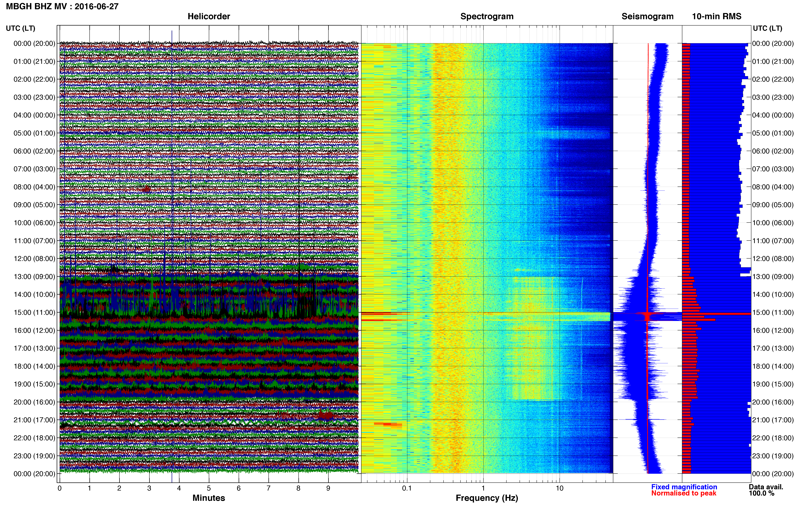Click the Normalised to peak legend text
Screen dimensions: 812x508
[684, 493]
